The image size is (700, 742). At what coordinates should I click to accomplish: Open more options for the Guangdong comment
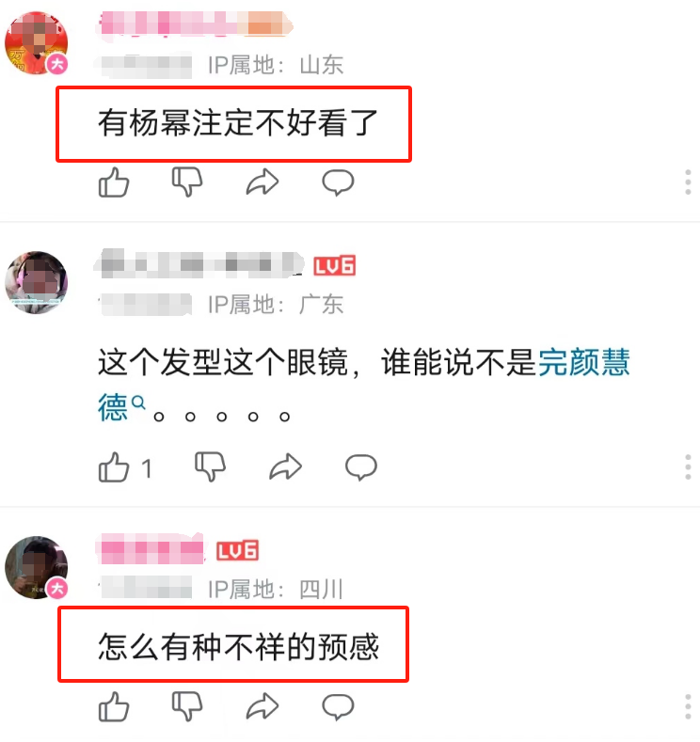[688, 467]
